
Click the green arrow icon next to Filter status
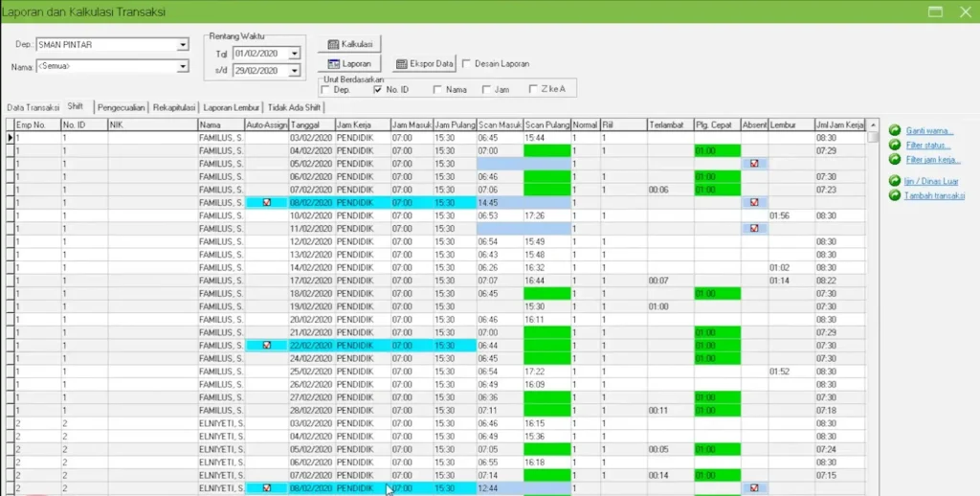895,145
